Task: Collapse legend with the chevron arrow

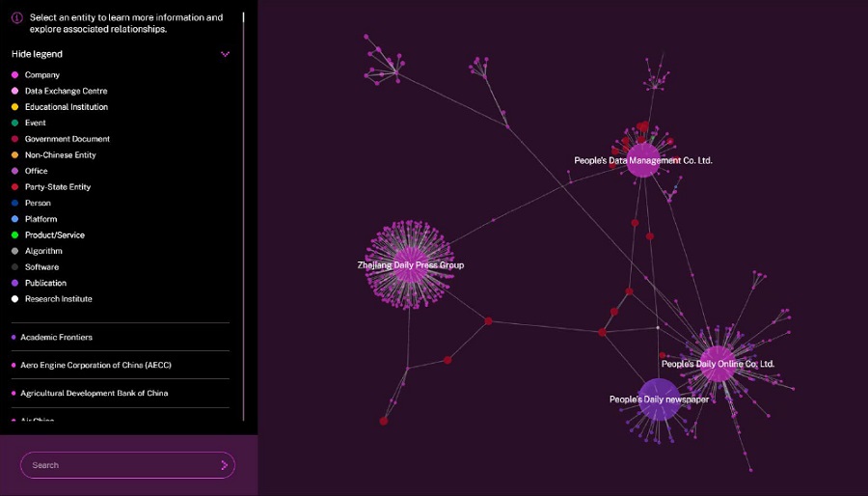Action: [x=226, y=54]
